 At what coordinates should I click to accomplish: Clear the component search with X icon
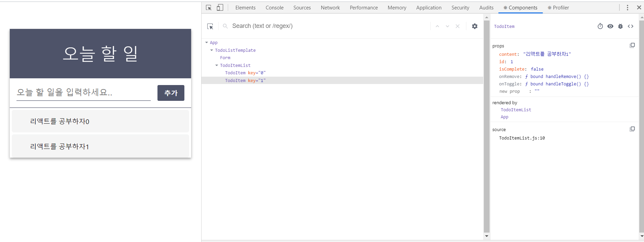click(458, 26)
